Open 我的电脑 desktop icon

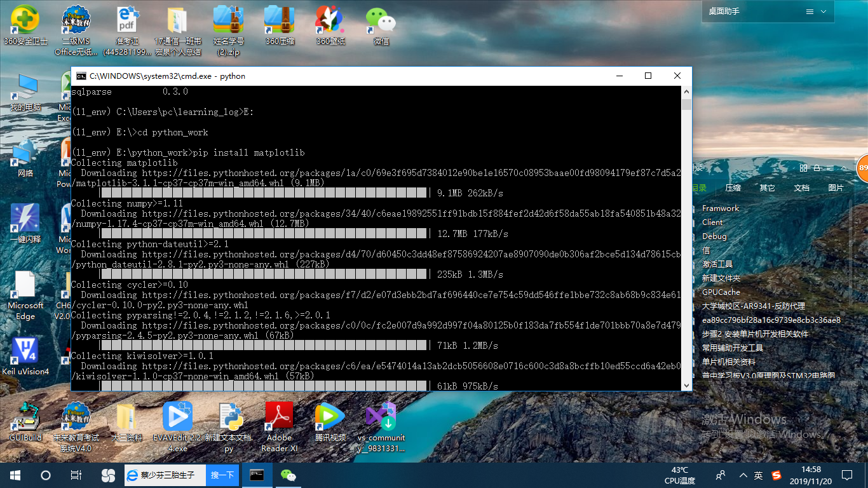25,92
